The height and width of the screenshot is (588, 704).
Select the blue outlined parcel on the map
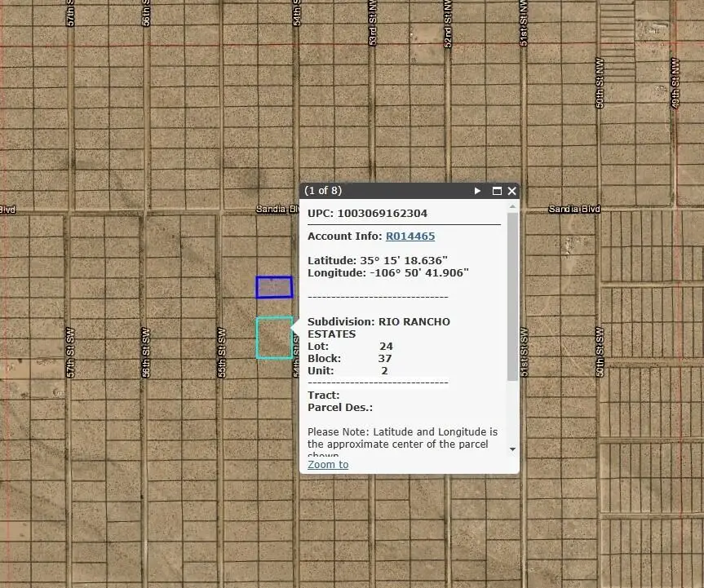[x=274, y=287]
